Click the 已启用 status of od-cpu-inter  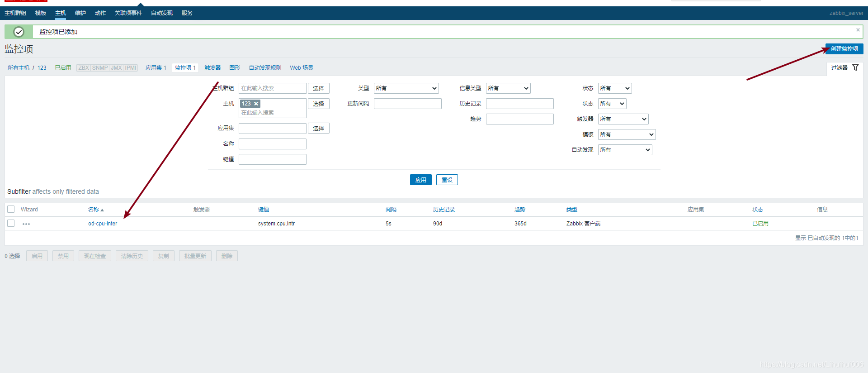pyautogui.click(x=760, y=224)
